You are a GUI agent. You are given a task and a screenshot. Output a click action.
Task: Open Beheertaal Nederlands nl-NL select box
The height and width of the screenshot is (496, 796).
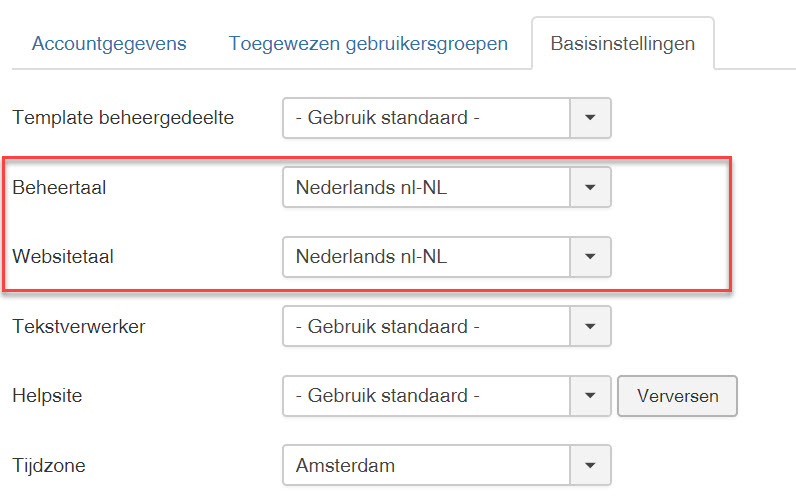point(427,187)
